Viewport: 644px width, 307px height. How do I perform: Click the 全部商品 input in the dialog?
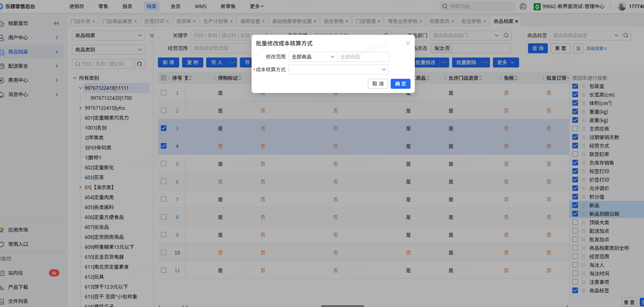coord(363,57)
